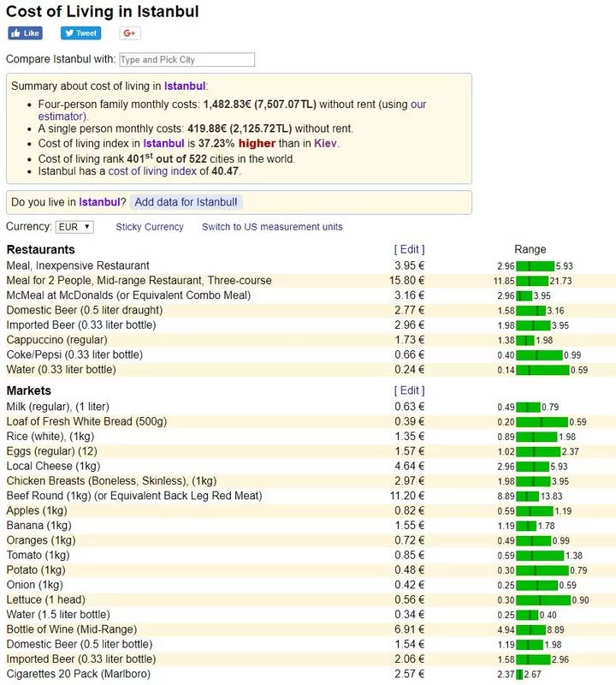Select 'Meal, Inexpensive Restaurant' row label
Screen dimensions: 616x685
coord(78,265)
